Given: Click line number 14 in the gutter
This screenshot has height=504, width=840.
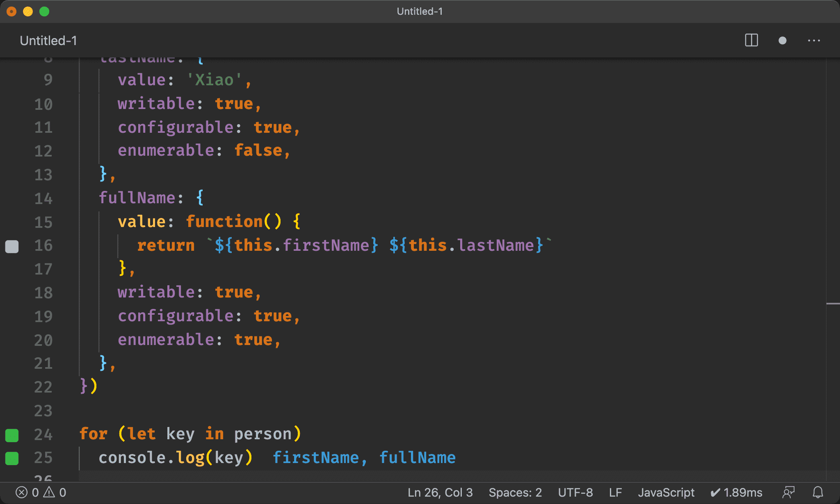Looking at the screenshot, I should tap(43, 199).
